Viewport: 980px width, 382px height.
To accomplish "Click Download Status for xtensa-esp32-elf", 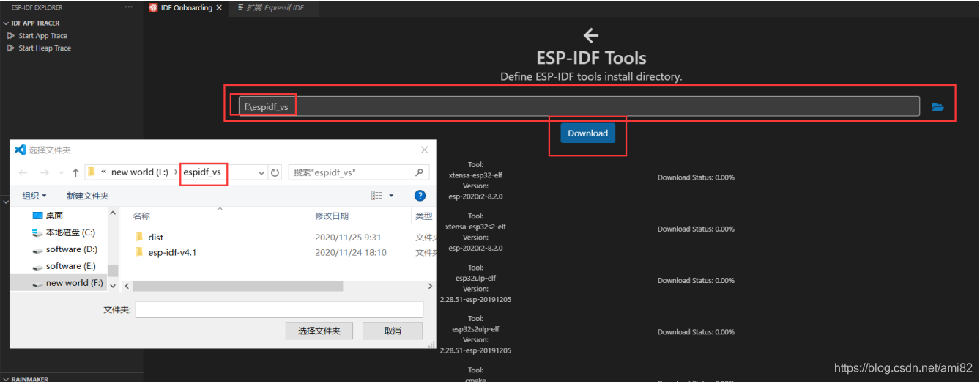I will [x=696, y=177].
